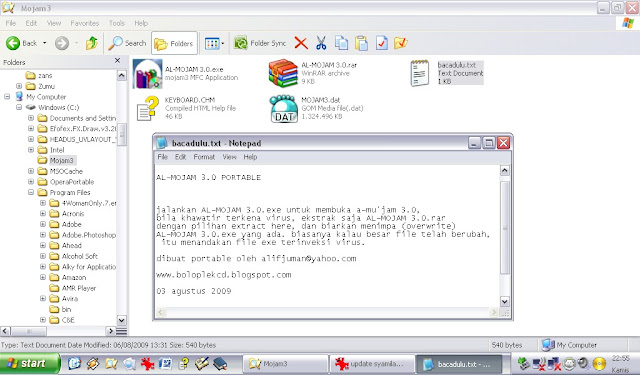Click the Properties checkmark page icon
The image size is (640, 375).
pyautogui.click(x=381, y=43)
